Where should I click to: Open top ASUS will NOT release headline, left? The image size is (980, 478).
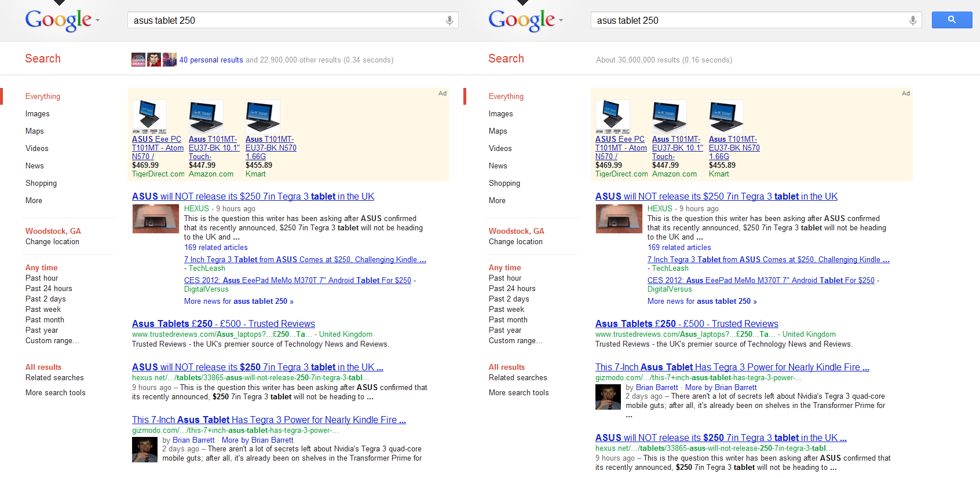tap(253, 197)
